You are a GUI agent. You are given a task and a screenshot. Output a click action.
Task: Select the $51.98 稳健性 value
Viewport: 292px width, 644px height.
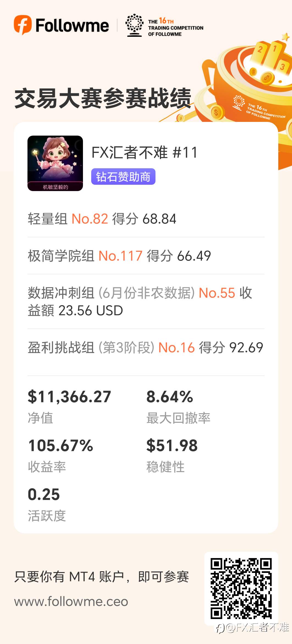[172, 445]
